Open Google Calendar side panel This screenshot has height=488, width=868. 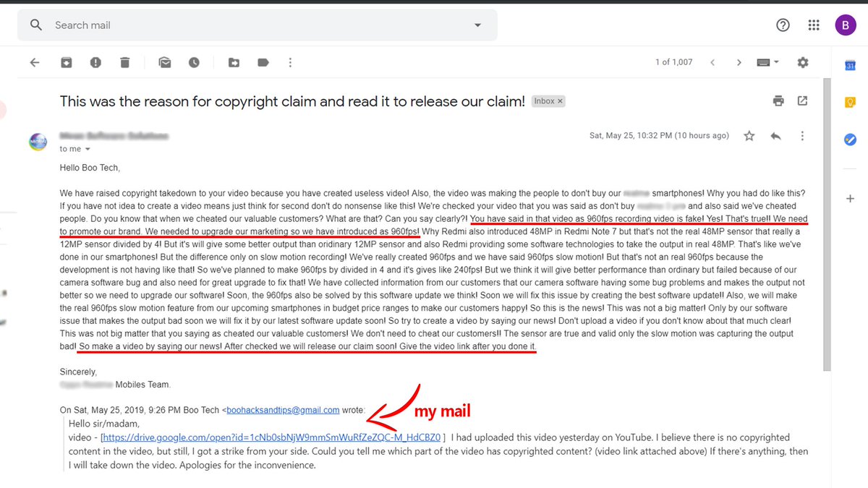click(x=851, y=66)
